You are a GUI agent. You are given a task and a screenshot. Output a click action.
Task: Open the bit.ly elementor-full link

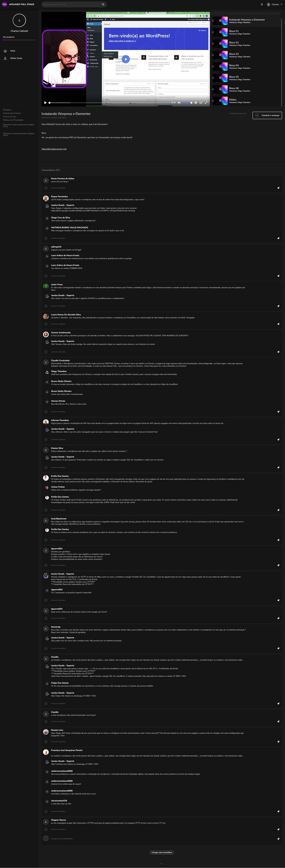pyautogui.click(x=54, y=149)
